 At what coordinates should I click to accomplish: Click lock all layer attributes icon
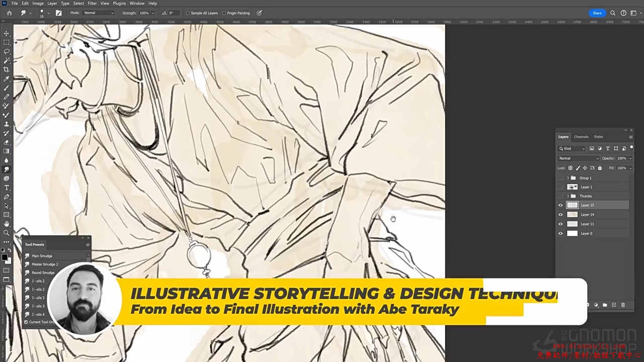point(600,168)
